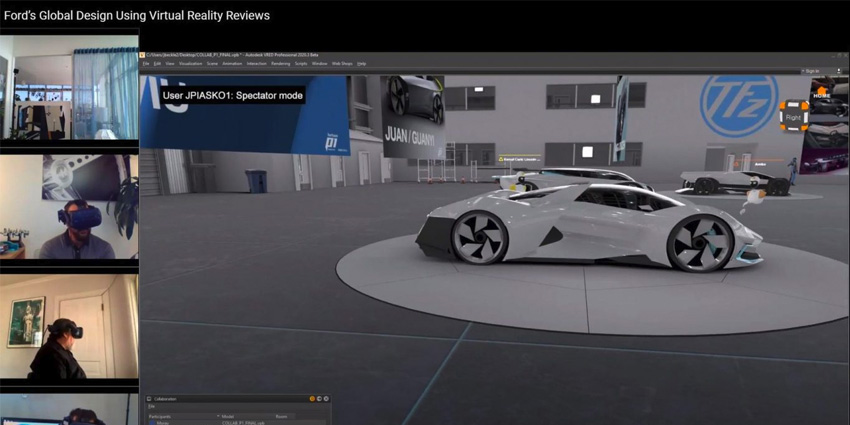Open the Web Shops menu
The height and width of the screenshot is (425, 850).
pyautogui.click(x=342, y=63)
